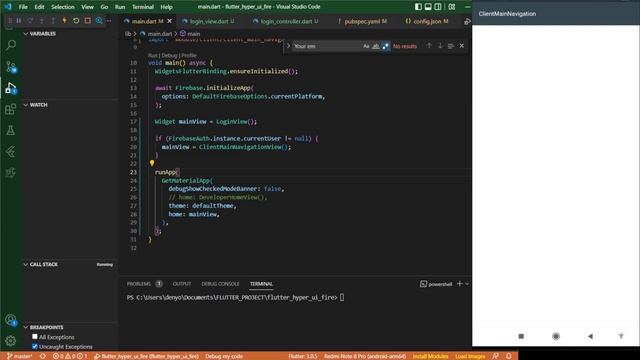Open the File menu
This screenshot has height=360, width=640.
[23, 7]
